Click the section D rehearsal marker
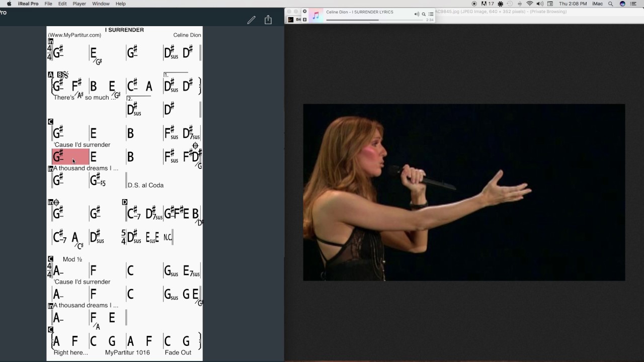Screen dimensions: 644x362 click(x=125, y=202)
